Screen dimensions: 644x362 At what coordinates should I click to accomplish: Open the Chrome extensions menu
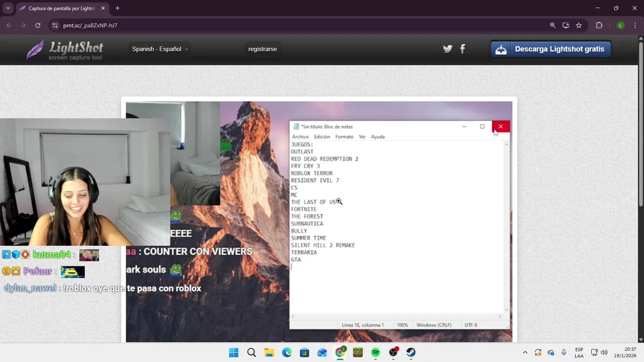tap(599, 25)
